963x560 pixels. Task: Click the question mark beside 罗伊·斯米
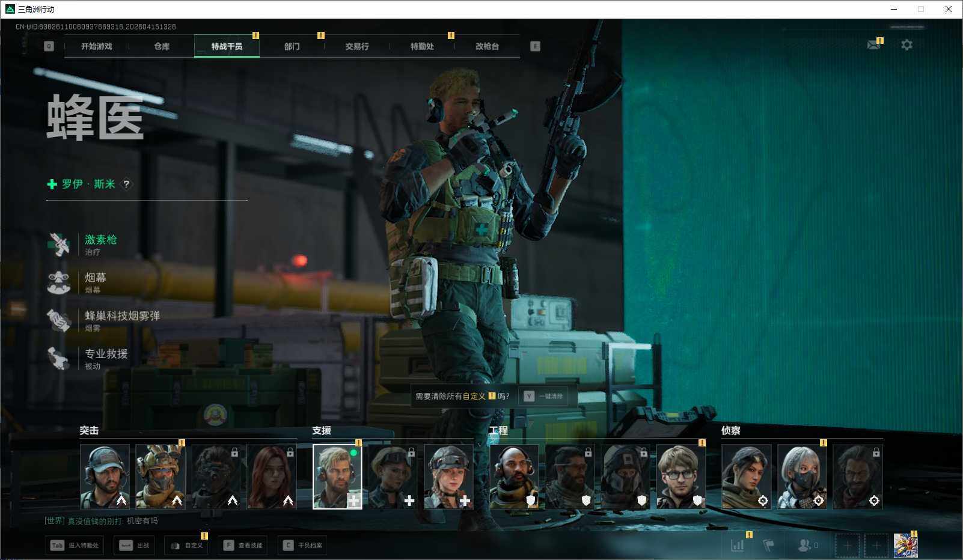click(126, 184)
